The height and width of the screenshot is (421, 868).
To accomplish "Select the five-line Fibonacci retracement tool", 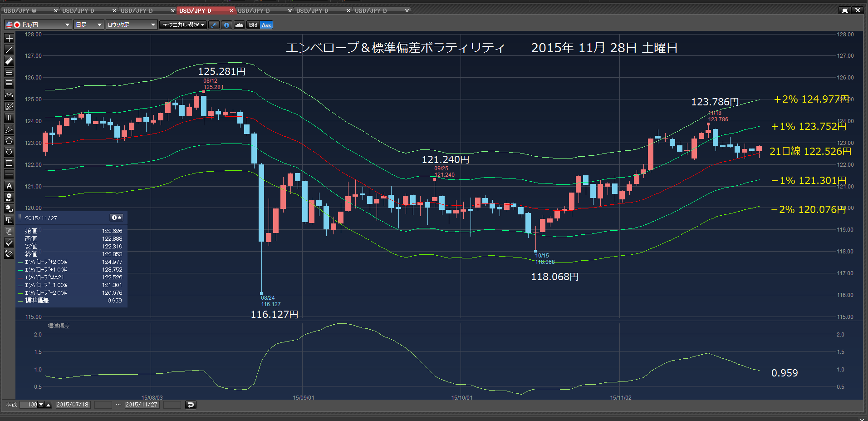I will click(9, 84).
